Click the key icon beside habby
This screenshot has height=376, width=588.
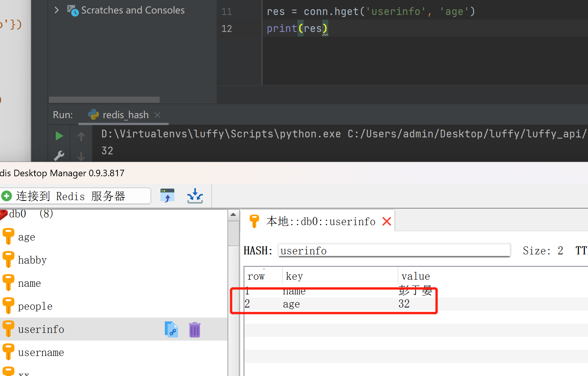(8, 259)
